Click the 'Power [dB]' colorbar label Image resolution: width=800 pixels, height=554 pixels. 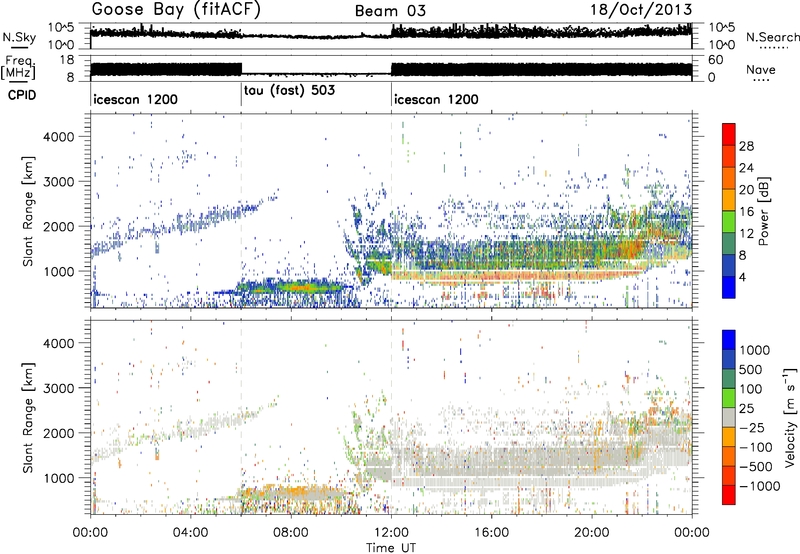[x=763, y=211]
